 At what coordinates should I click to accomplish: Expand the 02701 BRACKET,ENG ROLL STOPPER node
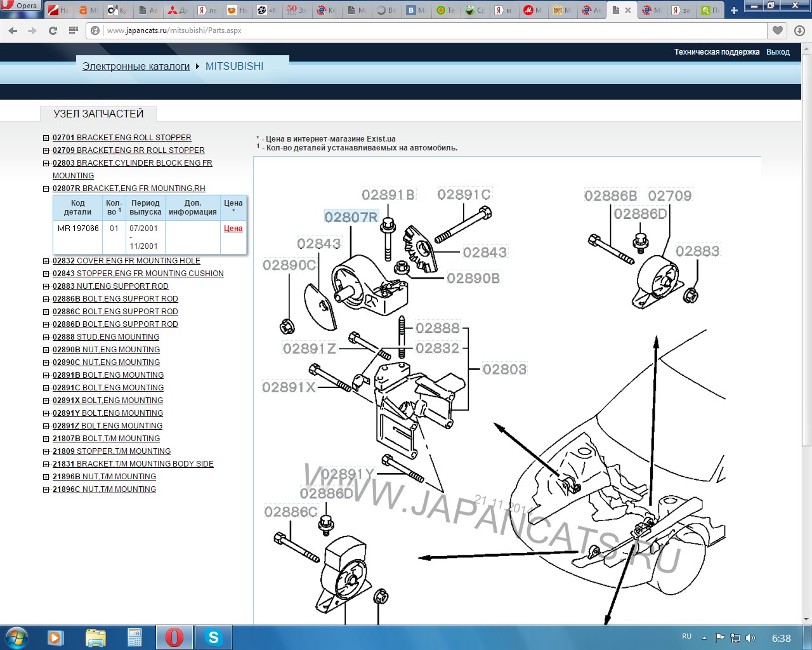tap(46, 138)
